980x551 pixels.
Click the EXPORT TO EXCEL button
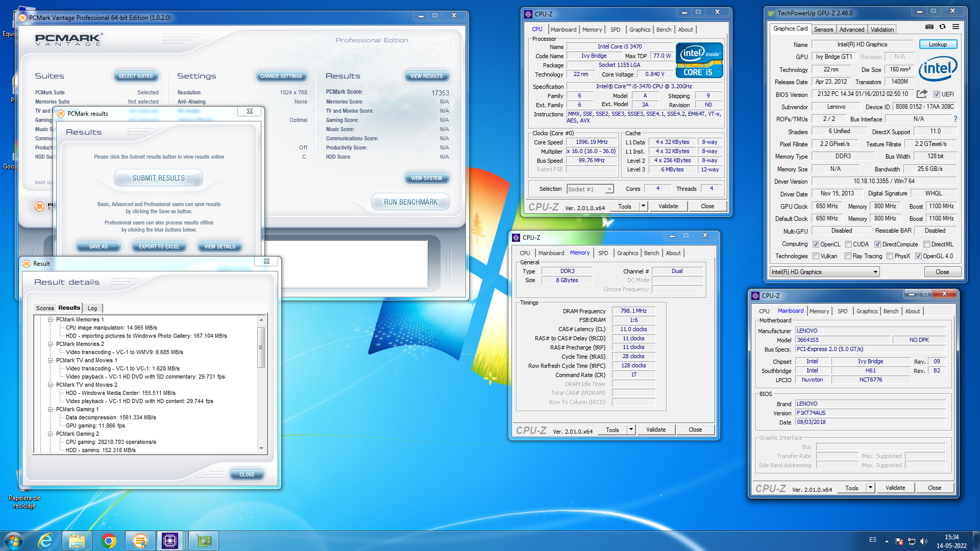tap(159, 246)
